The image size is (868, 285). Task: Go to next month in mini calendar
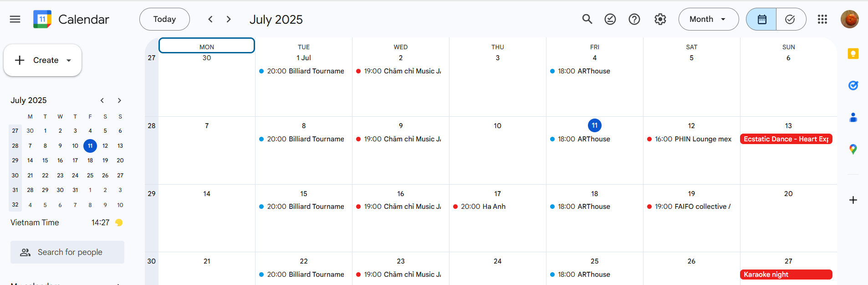[x=119, y=100]
